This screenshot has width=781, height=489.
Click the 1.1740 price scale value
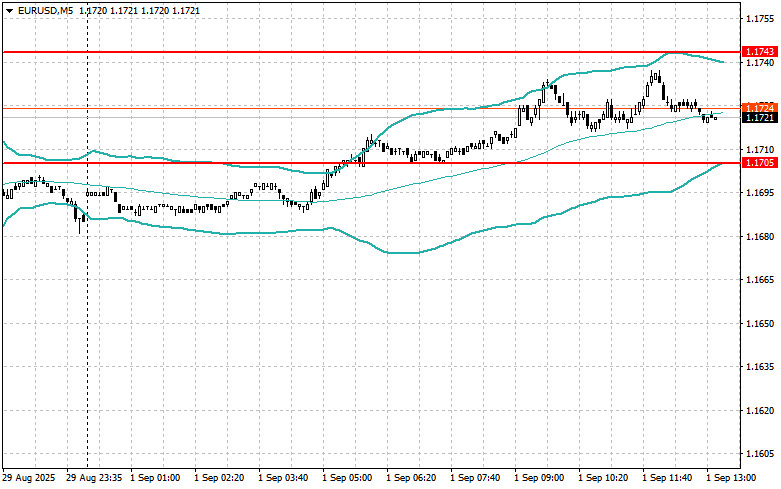(x=760, y=62)
